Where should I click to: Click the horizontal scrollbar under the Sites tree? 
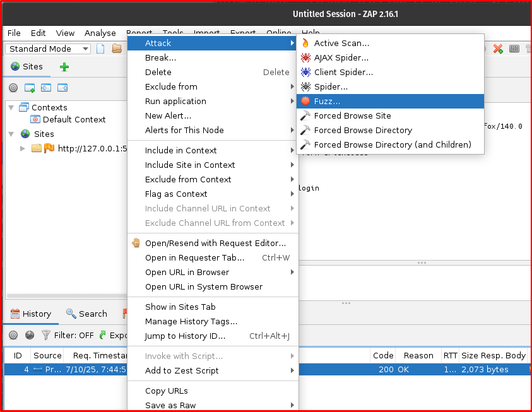click(67, 296)
